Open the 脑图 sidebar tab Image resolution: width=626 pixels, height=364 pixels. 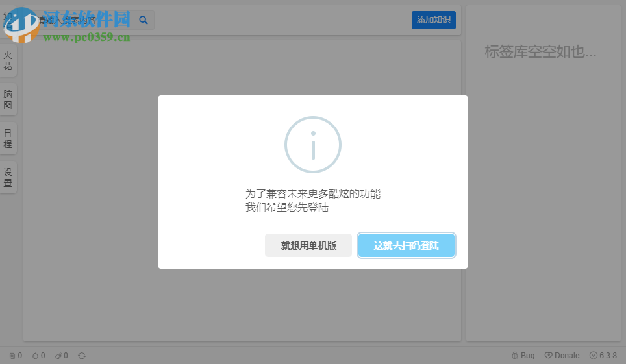8,99
